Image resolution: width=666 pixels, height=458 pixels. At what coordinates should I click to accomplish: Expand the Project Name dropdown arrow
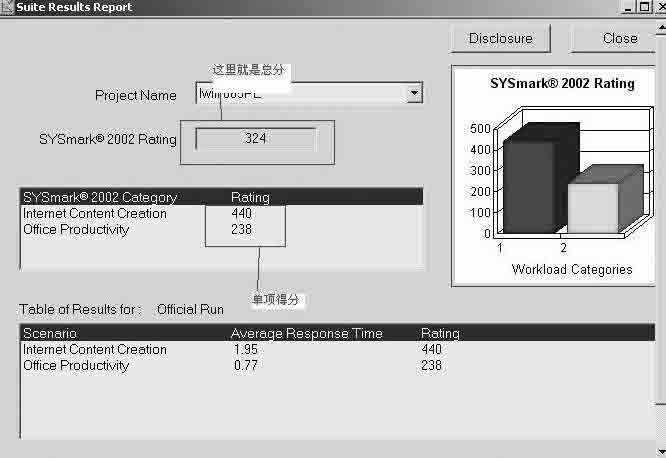(414, 94)
